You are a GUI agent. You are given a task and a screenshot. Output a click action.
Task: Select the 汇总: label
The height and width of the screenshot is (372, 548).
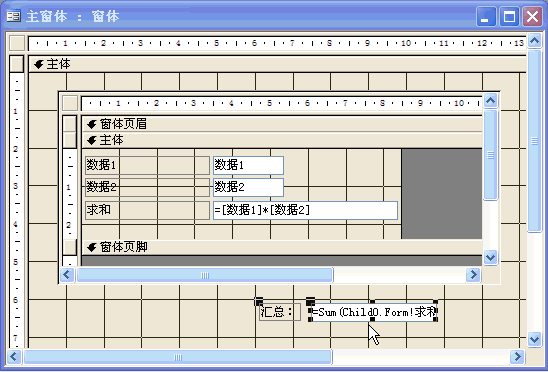pos(280,312)
